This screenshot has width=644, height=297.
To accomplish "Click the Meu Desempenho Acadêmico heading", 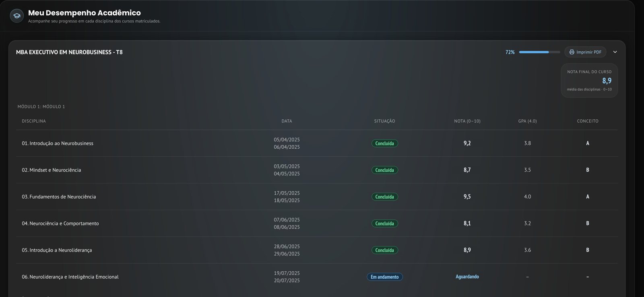I will (x=85, y=13).
